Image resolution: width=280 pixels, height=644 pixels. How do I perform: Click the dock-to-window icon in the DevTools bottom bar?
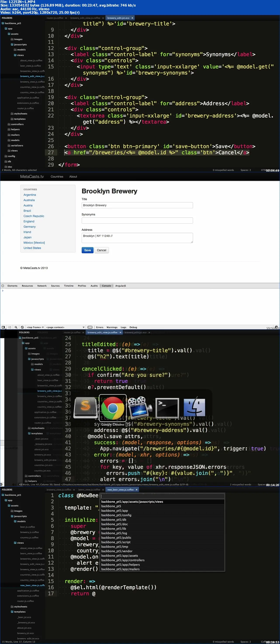point(3,327)
